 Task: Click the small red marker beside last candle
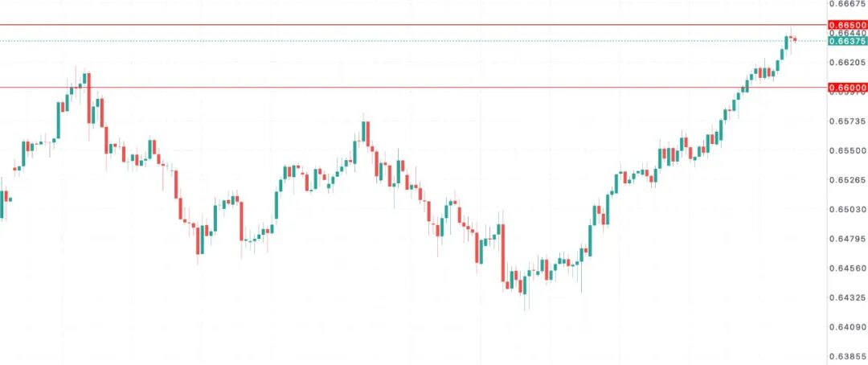[795, 39]
